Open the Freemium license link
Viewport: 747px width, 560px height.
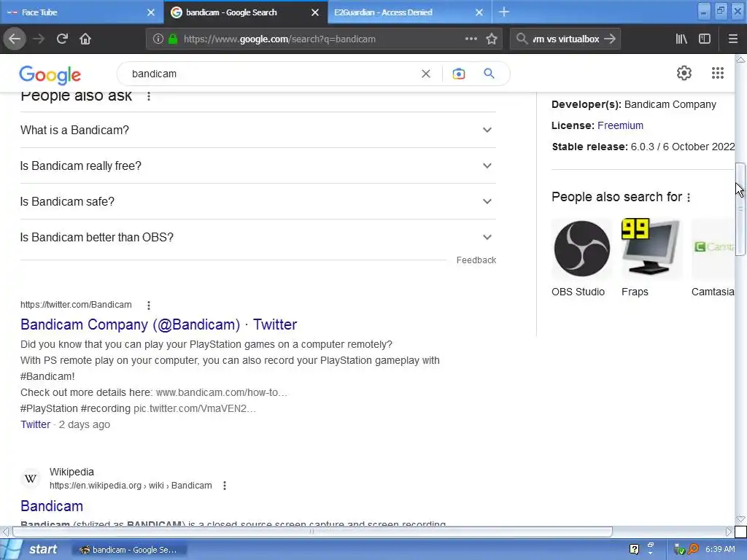click(620, 125)
